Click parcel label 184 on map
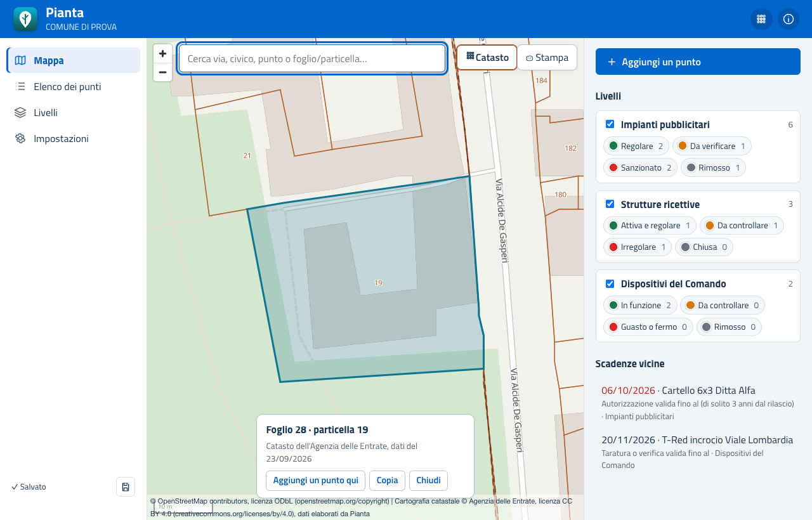The image size is (812, 520). coord(541,81)
